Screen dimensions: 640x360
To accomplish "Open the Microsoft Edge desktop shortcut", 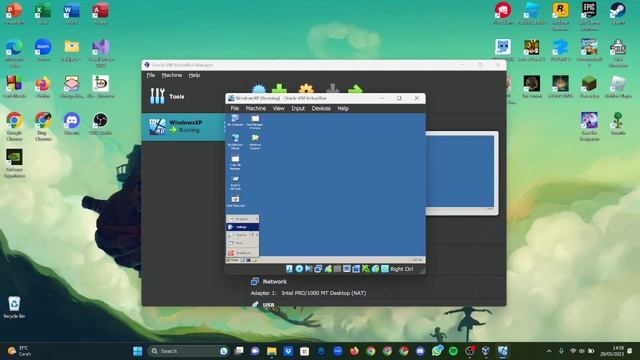I will [14, 53].
